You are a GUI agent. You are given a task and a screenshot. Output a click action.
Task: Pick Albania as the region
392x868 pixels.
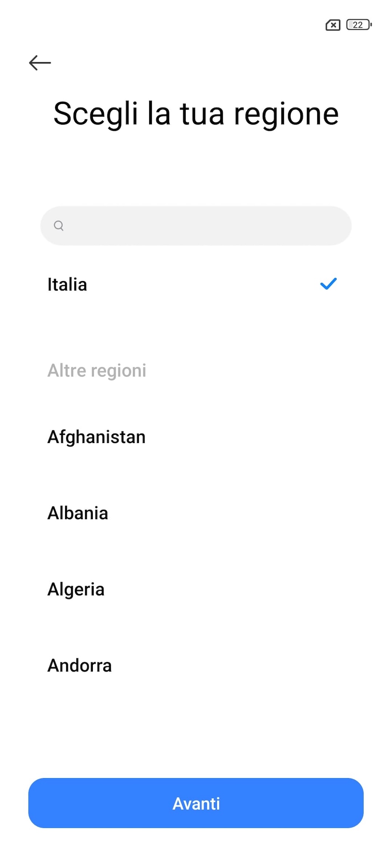78,513
